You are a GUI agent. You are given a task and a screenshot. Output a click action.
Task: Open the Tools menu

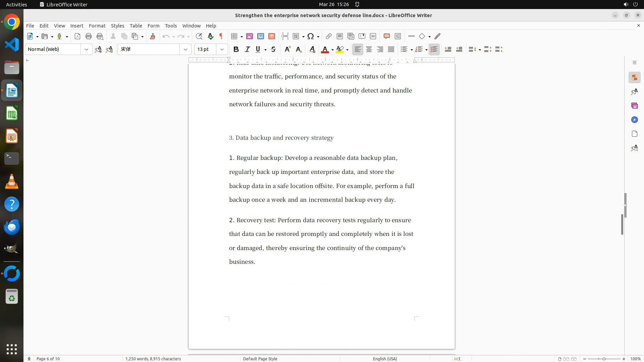coord(171,26)
